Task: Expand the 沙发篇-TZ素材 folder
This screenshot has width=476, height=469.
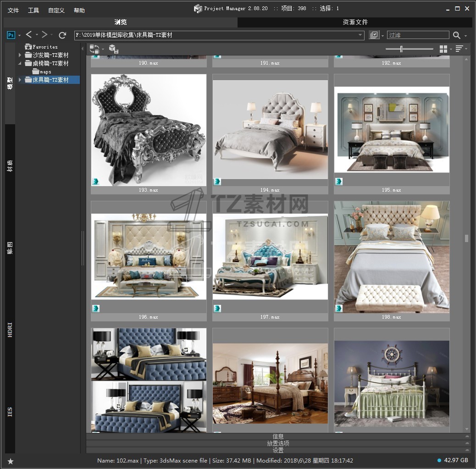Action: [x=20, y=55]
